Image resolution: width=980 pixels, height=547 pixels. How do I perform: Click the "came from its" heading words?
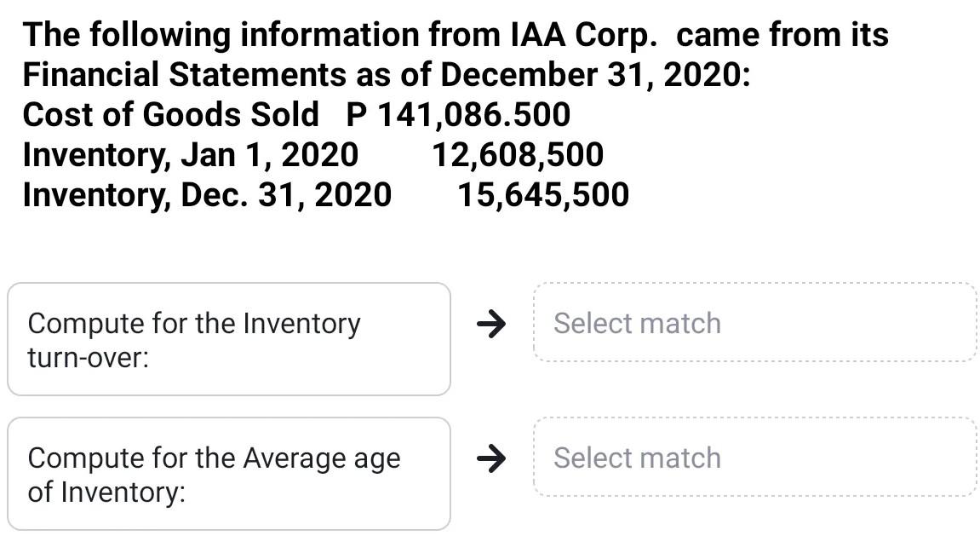pyautogui.click(x=782, y=35)
